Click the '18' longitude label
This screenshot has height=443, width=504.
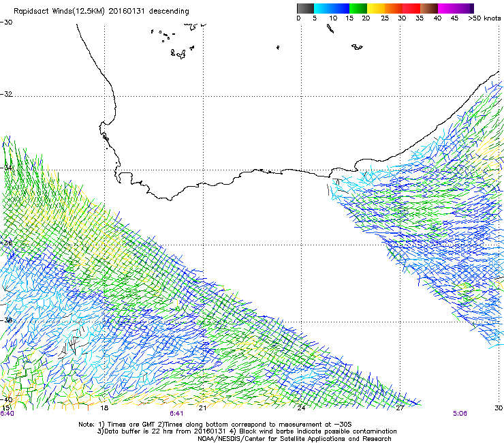coord(104,408)
